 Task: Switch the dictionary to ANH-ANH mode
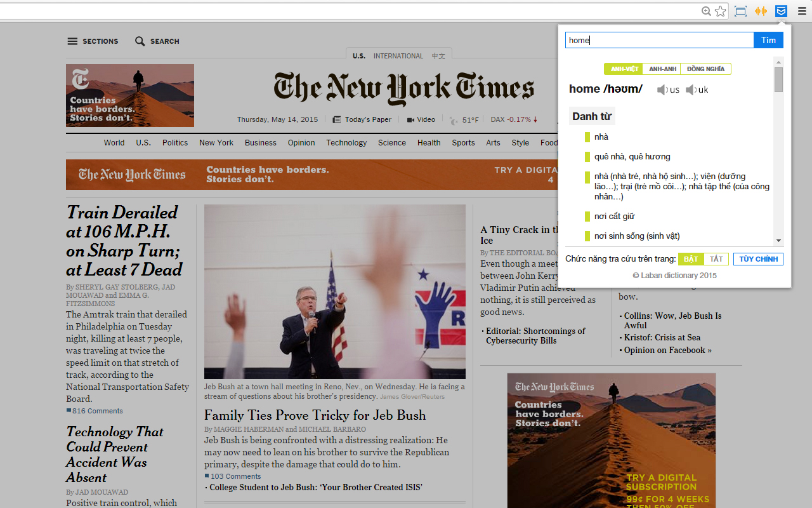[662, 69]
